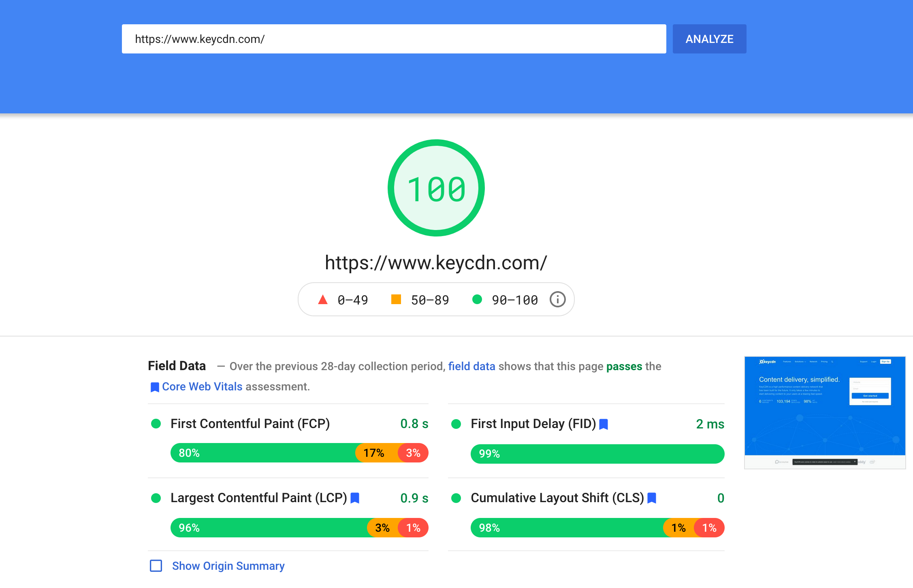Click the ANALYZE button
The height and width of the screenshot is (588, 913).
tap(709, 39)
